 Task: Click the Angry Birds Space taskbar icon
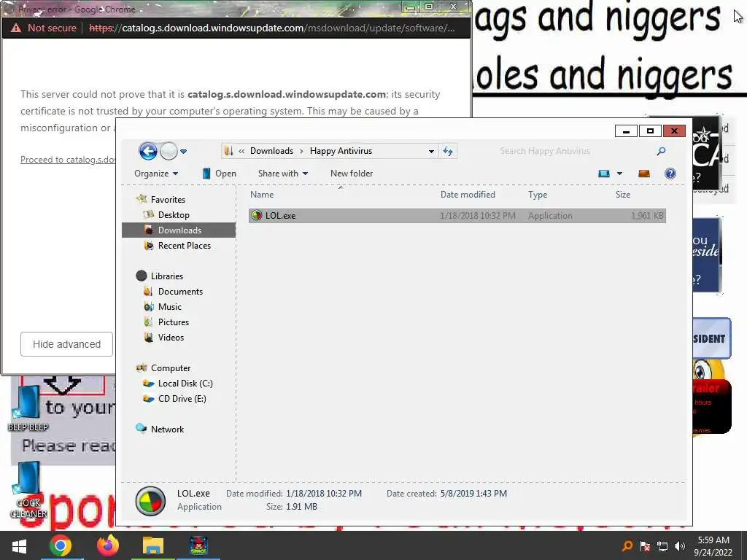(x=198, y=545)
